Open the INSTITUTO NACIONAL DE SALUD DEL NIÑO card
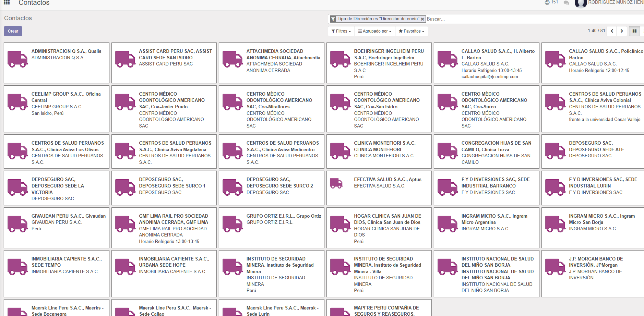 (x=487, y=274)
